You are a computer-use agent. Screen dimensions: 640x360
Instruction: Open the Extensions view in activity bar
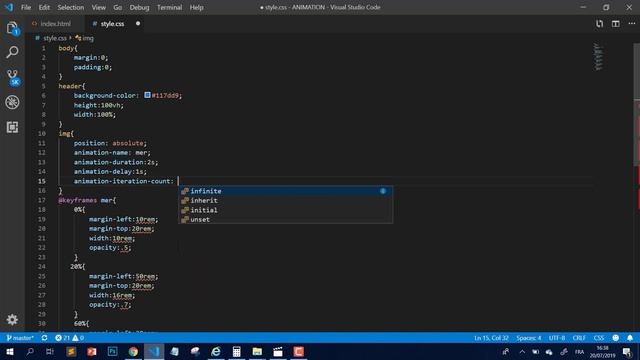click(x=12, y=127)
